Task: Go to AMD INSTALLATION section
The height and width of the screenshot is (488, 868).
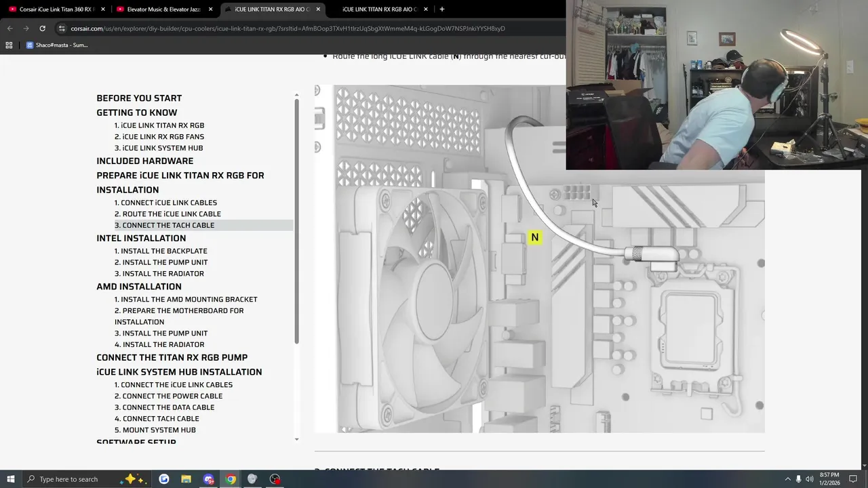Action: (x=139, y=287)
